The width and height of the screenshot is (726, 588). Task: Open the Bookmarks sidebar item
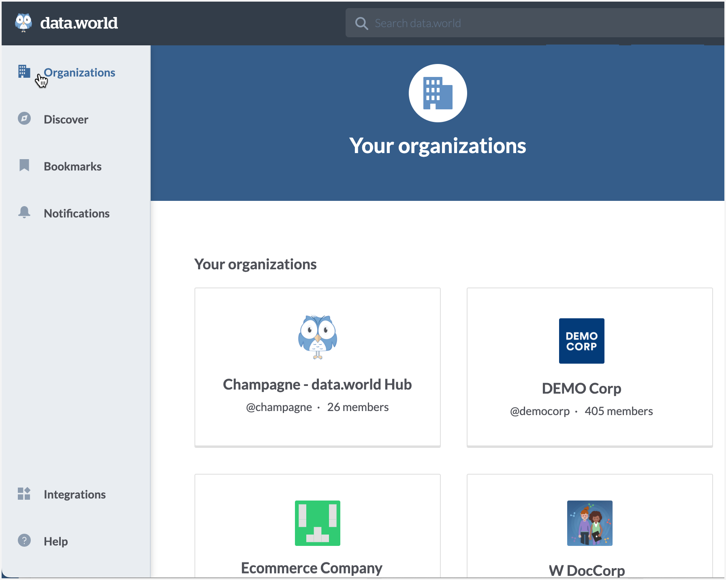pyautogui.click(x=73, y=166)
